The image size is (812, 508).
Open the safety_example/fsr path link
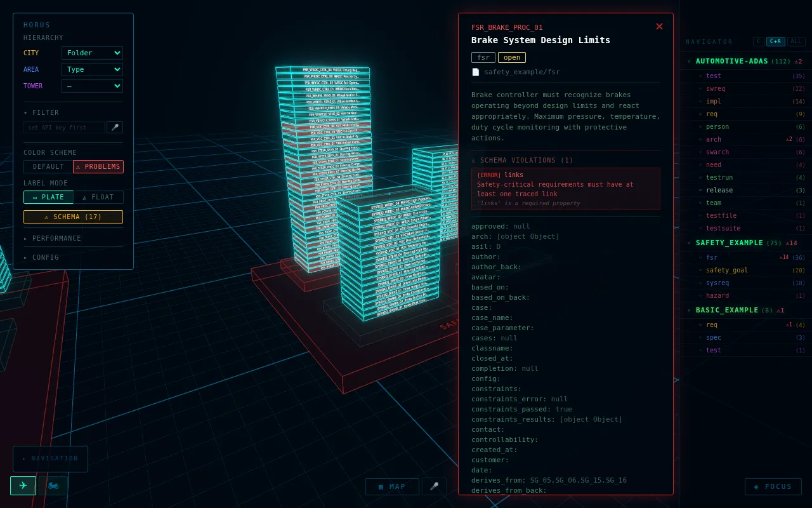pos(521,72)
